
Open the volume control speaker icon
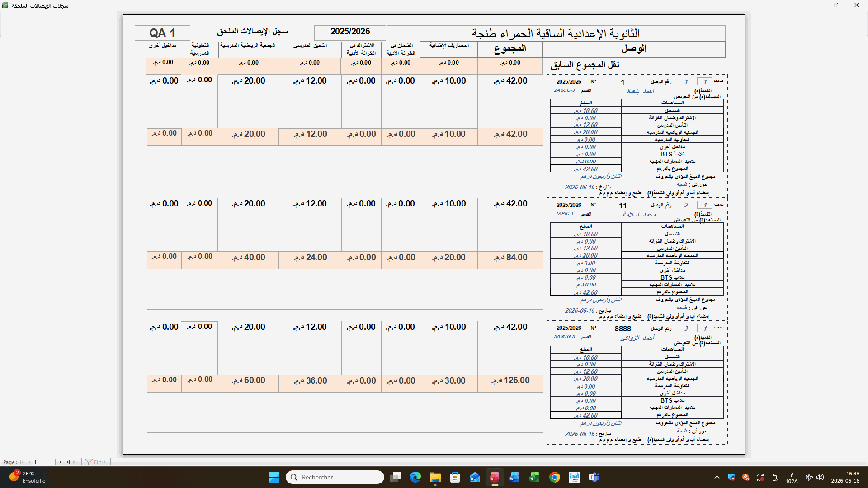click(x=821, y=477)
